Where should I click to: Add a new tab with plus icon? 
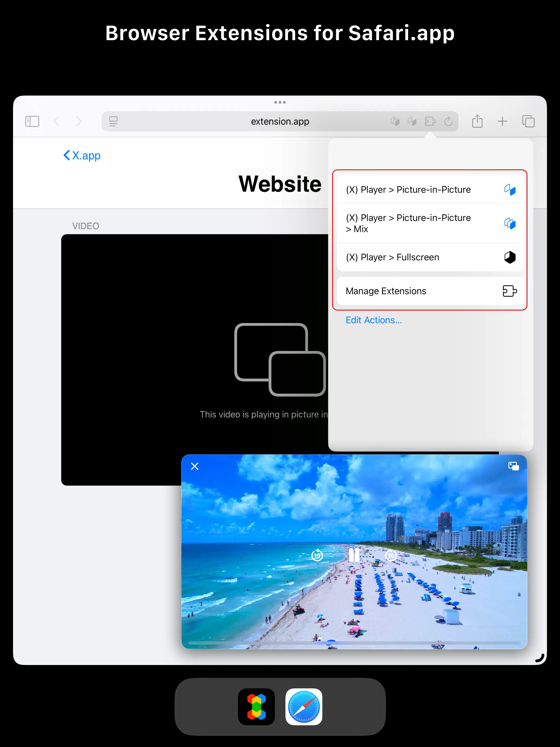502,121
